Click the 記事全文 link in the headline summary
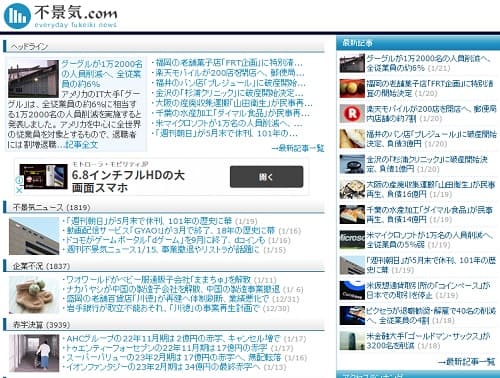The height and width of the screenshot is (378, 500). (x=81, y=145)
